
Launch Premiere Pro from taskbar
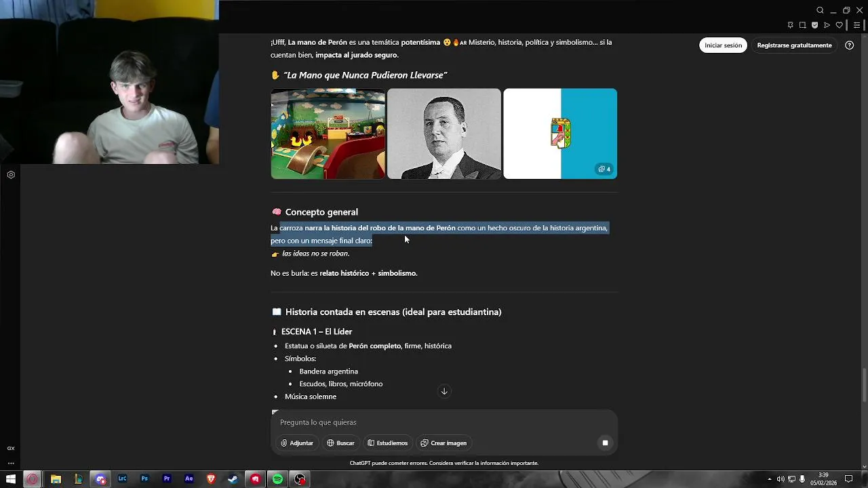tap(167, 479)
